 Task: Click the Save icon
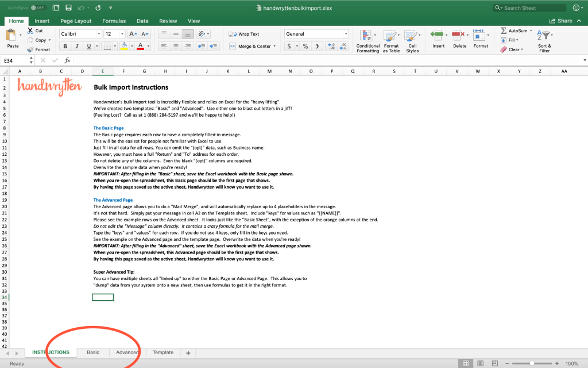coord(69,7)
